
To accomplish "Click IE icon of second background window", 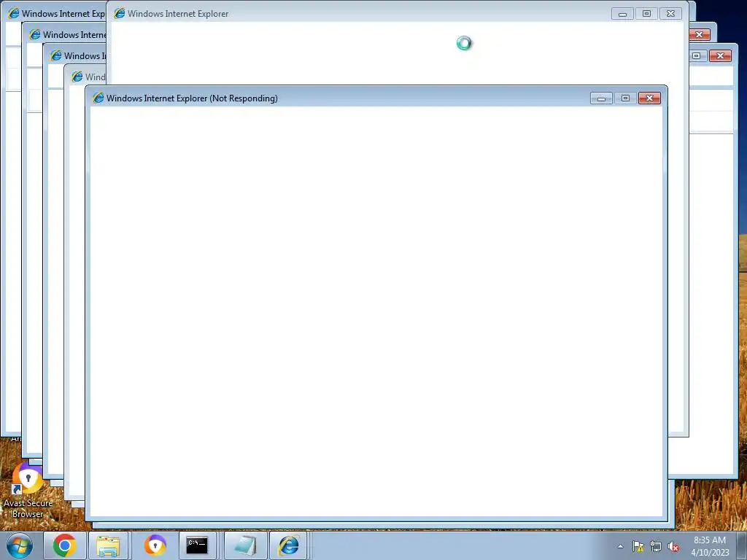I will tap(35, 34).
